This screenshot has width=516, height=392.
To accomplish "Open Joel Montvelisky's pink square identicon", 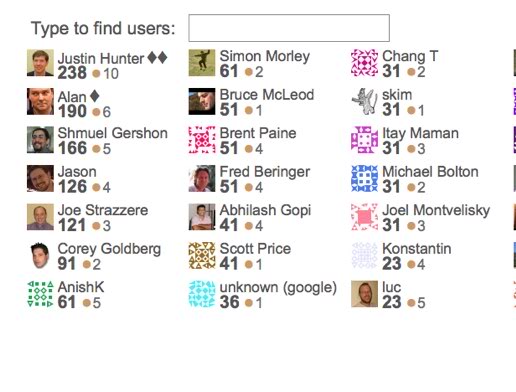I will tap(365, 217).
